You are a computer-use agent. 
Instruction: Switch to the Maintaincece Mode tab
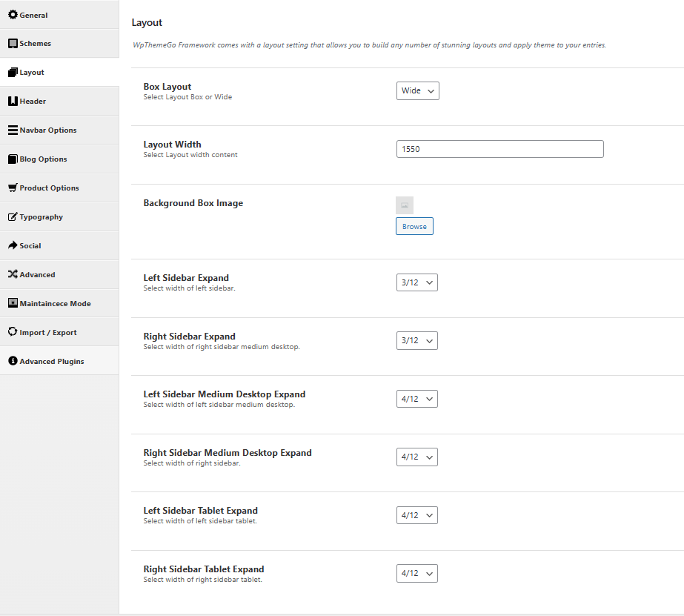pos(59,303)
